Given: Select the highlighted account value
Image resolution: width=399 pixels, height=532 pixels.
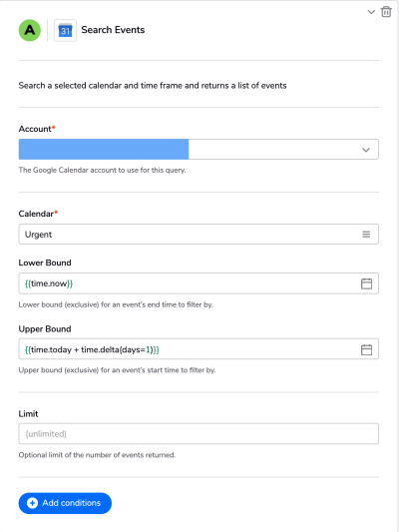Looking at the screenshot, I should (104, 149).
